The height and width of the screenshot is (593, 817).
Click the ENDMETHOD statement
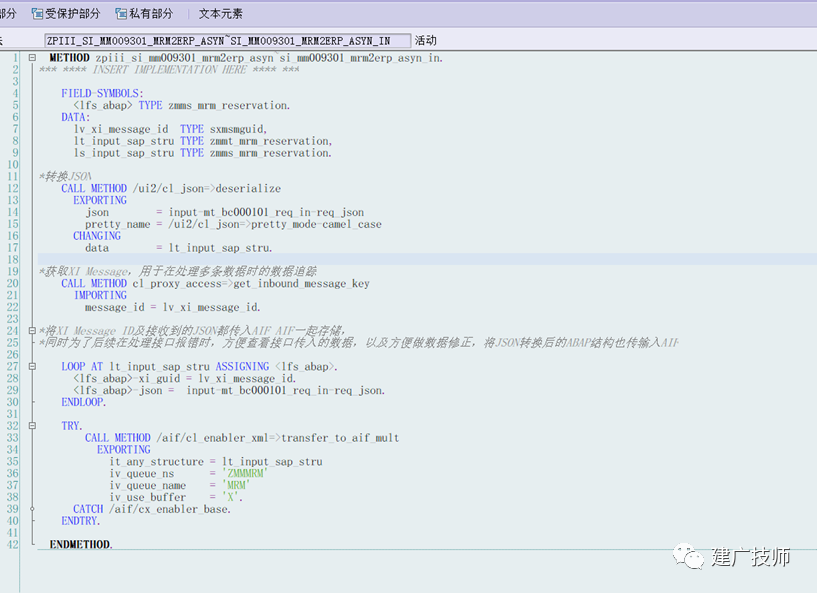coord(81,545)
